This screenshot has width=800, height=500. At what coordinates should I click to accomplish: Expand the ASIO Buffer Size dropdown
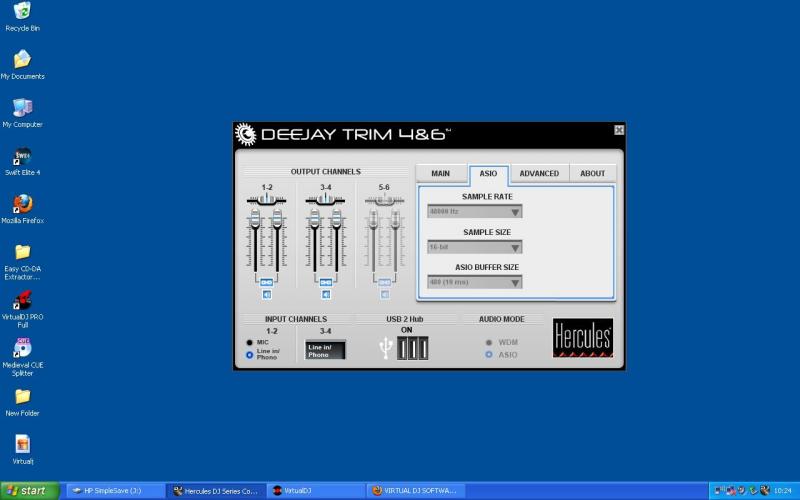point(474,282)
